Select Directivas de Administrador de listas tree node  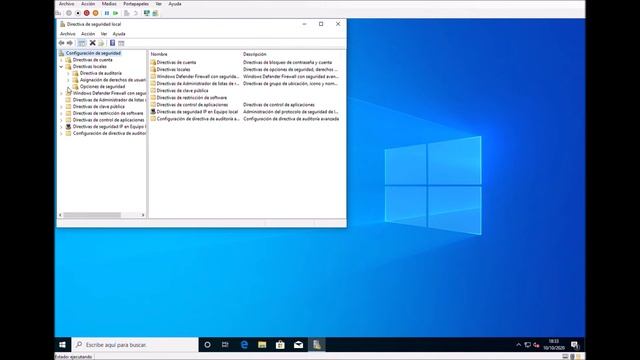pos(109,100)
